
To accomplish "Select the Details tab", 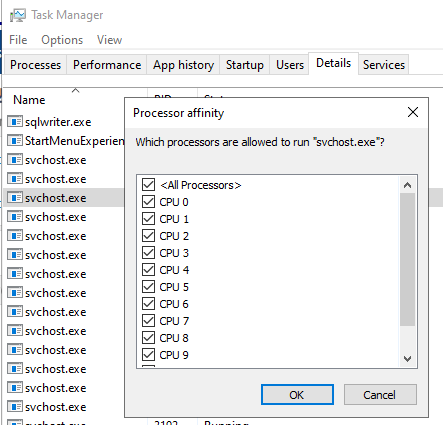I will (x=333, y=63).
